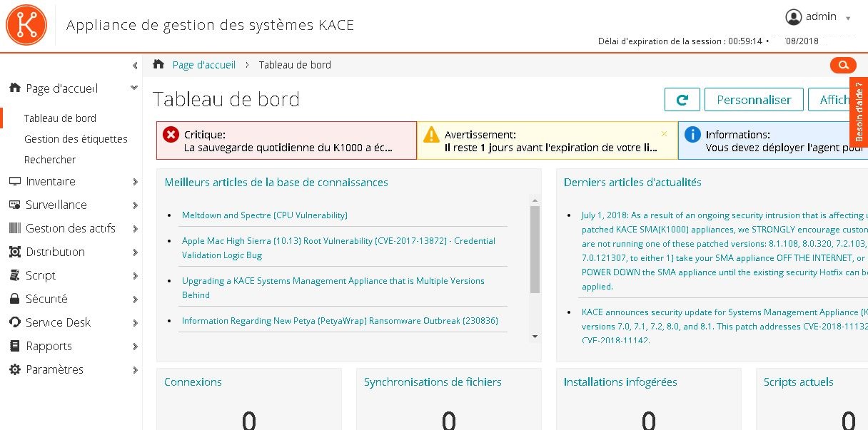Click the Script icon in sidebar
Screen dimensions: 868x430
[14, 275]
